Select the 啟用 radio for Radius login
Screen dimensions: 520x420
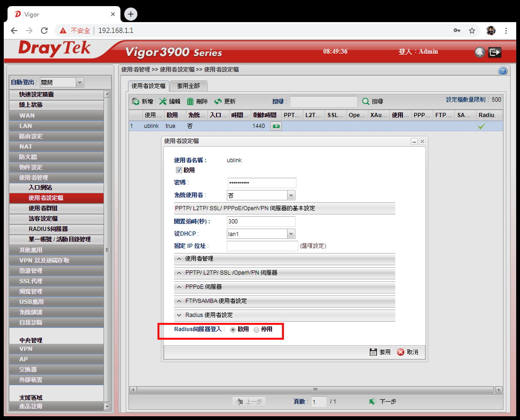233,330
